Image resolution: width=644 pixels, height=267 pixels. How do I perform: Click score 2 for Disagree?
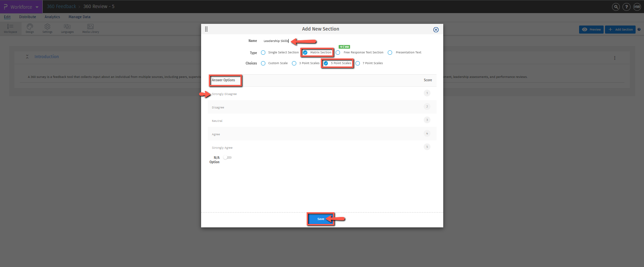coord(427,106)
